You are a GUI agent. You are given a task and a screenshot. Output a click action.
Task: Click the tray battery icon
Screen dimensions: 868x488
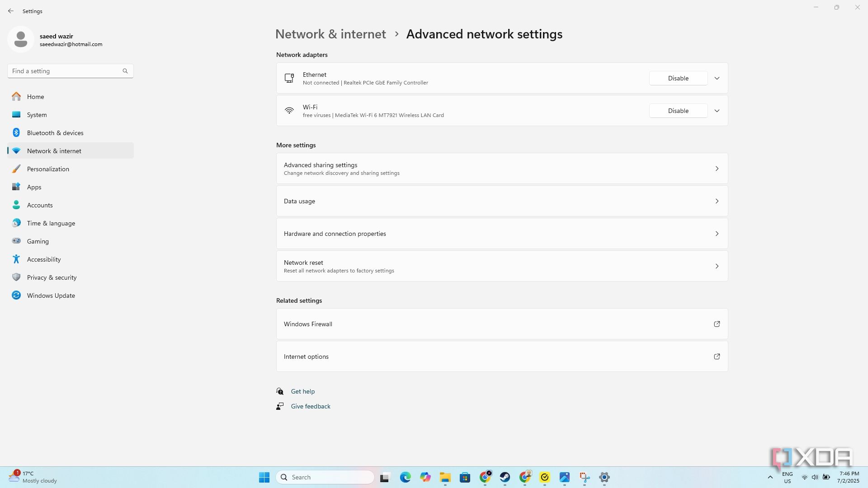826,477
